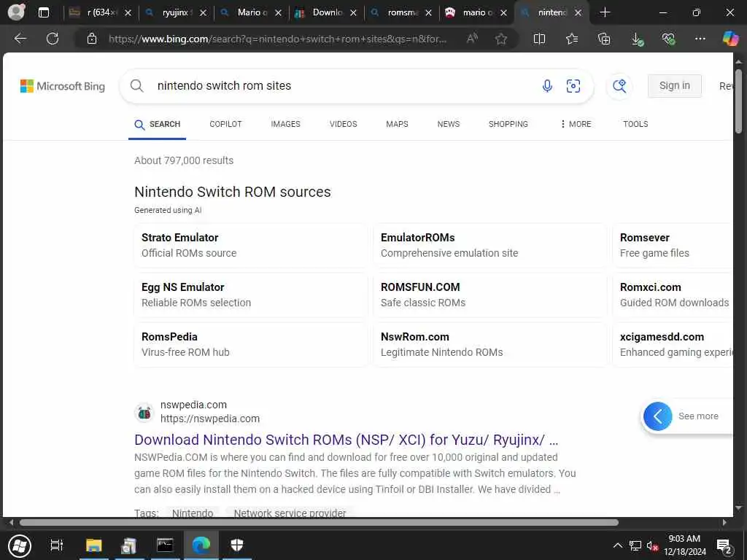The width and height of the screenshot is (747, 560).
Task: Search using voice microphone icon
Action: point(547,86)
